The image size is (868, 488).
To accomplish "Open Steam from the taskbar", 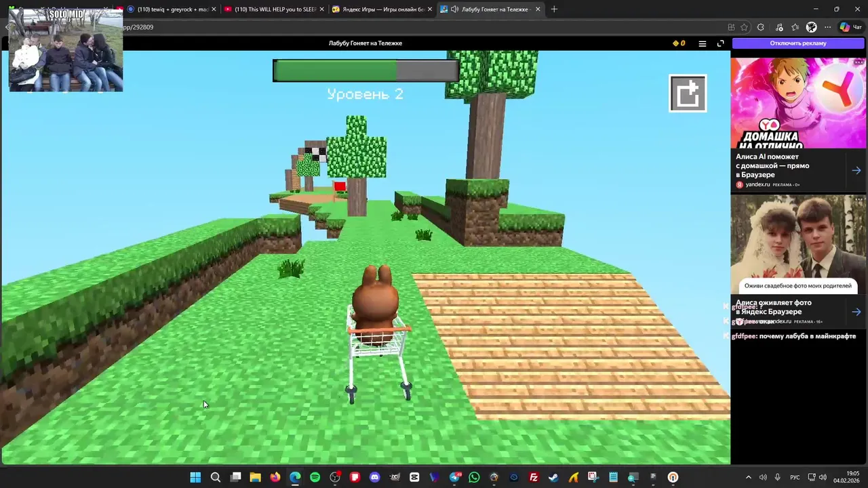I will pyautogui.click(x=553, y=477).
